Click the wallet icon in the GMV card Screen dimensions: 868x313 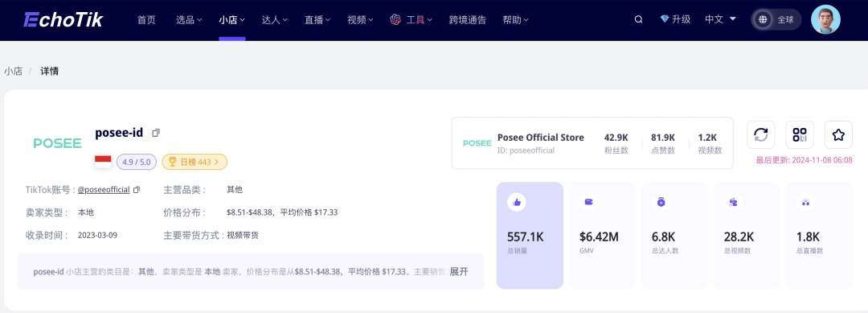(x=589, y=203)
